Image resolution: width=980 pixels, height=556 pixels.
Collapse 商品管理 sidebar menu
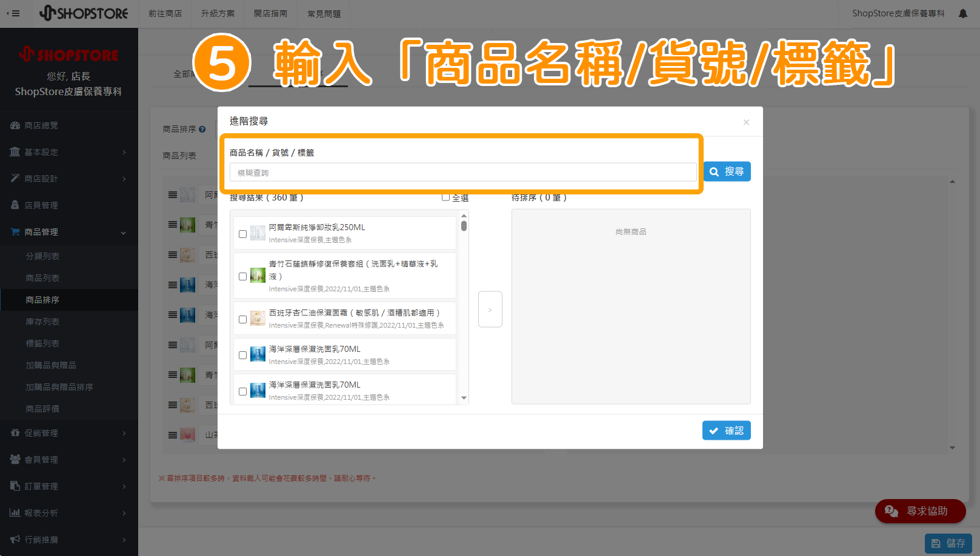(x=69, y=232)
